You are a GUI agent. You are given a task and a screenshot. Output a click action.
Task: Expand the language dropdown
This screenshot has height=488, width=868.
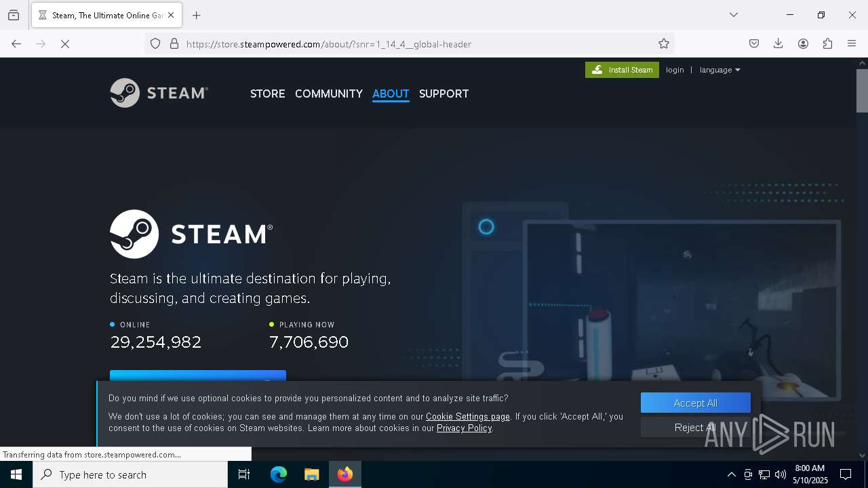pyautogui.click(x=719, y=70)
